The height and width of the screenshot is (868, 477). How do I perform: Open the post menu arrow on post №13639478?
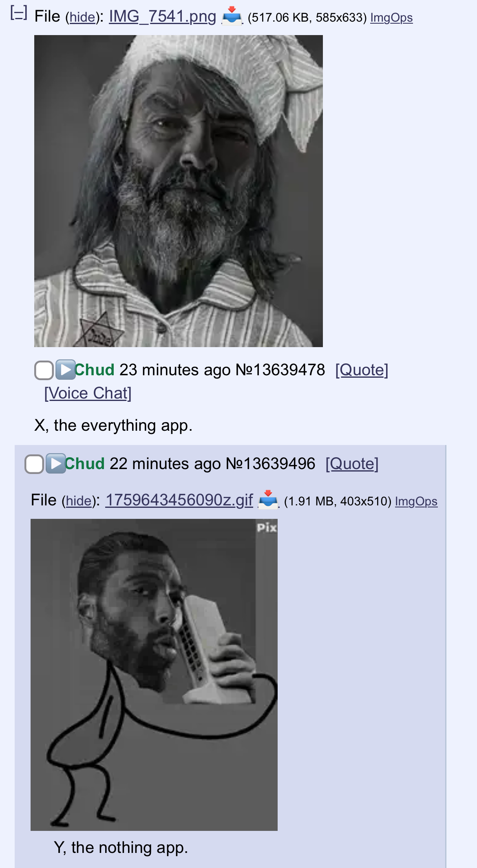click(65, 370)
